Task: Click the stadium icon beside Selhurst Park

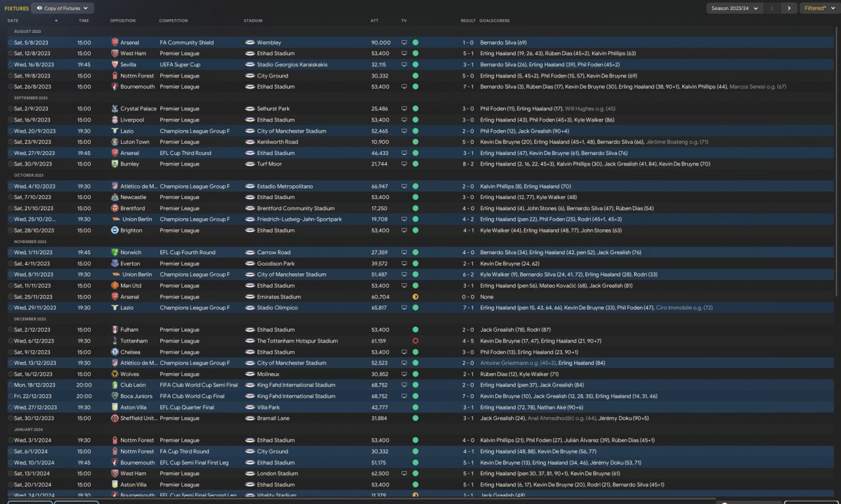Action: [x=250, y=109]
